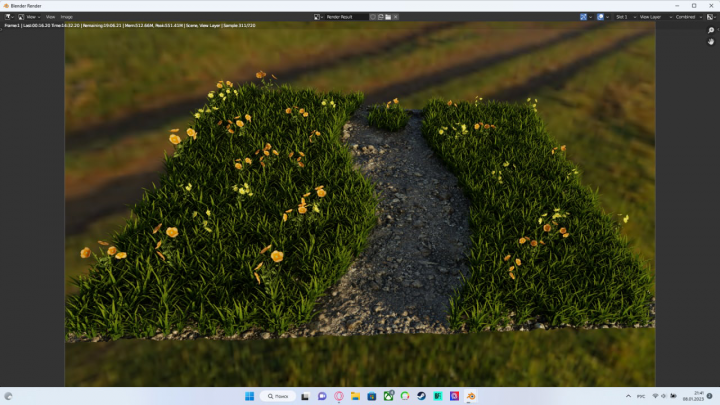This screenshot has width=720, height=405.
Task: Toggle the gizmo display button
Action: click(583, 17)
